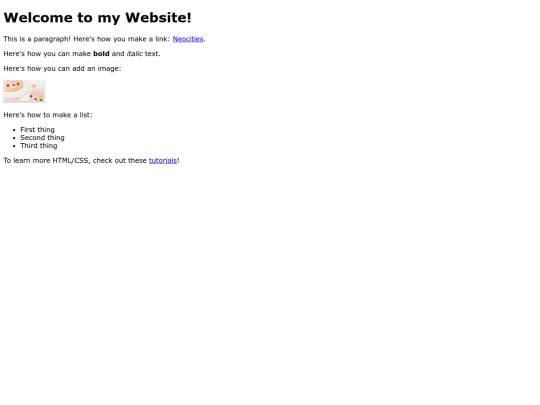540x405 pixels.
Task: Click the Here's how you can make text
Action: click(47, 54)
